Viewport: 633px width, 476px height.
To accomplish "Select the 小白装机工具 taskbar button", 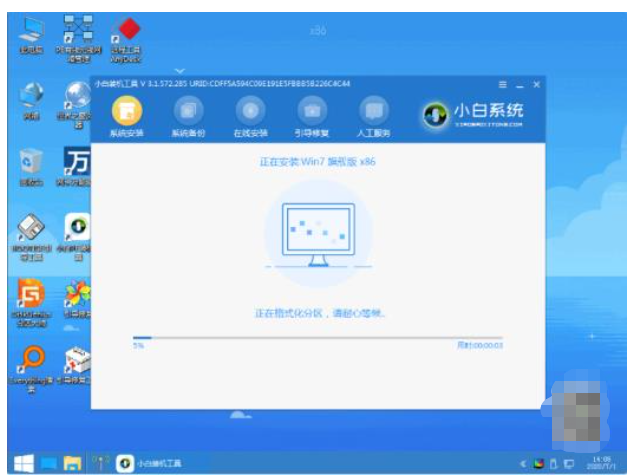I will pyautogui.click(x=149, y=463).
